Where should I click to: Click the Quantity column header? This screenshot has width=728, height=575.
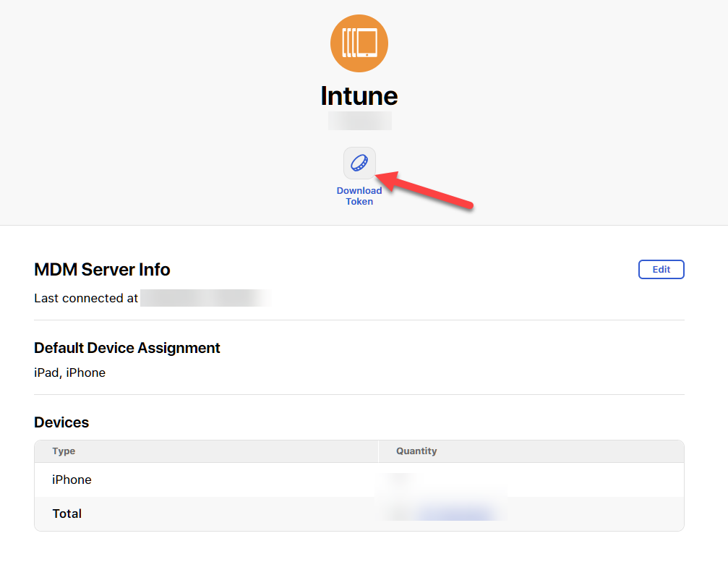pos(416,451)
